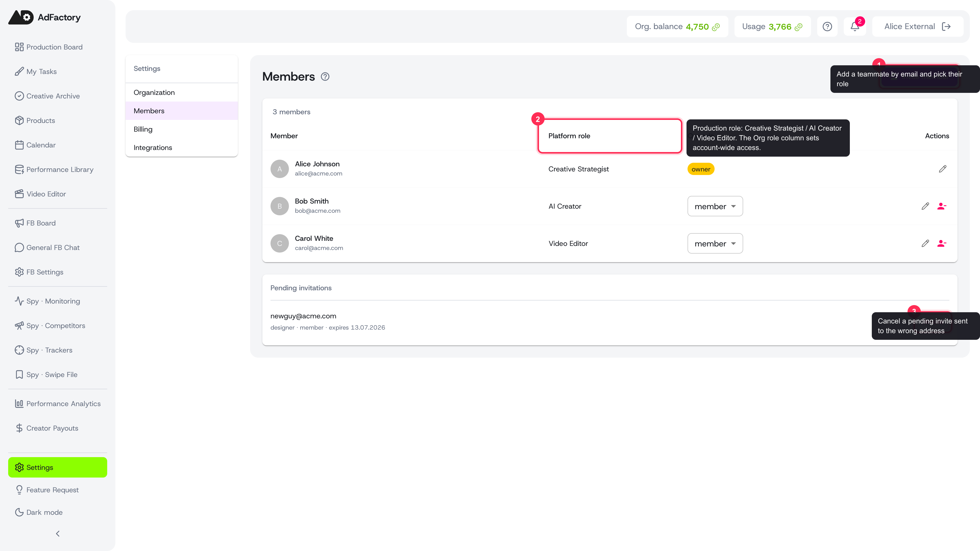Click the Video Editor clapperboard icon
This screenshot has height=551, width=980.
tap(19, 194)
